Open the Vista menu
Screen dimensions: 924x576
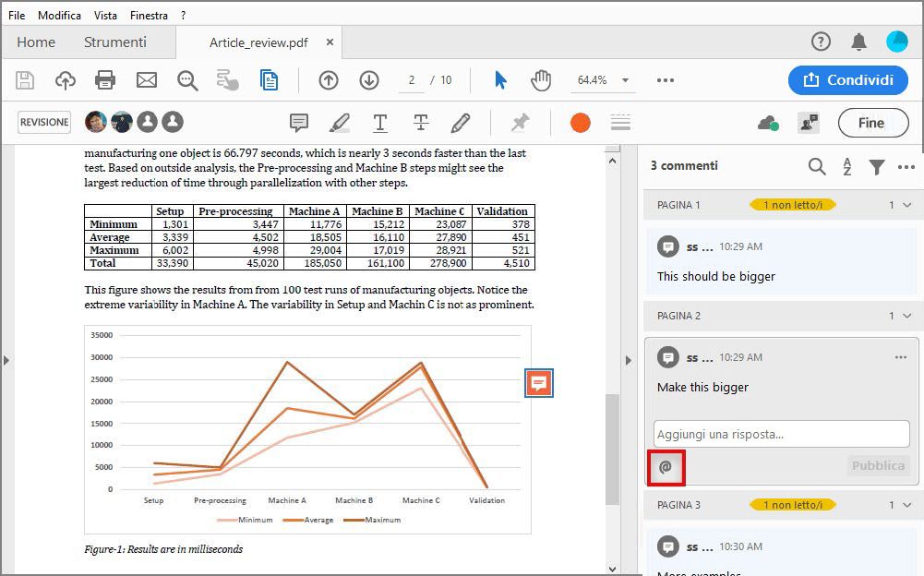coord(105,16)
